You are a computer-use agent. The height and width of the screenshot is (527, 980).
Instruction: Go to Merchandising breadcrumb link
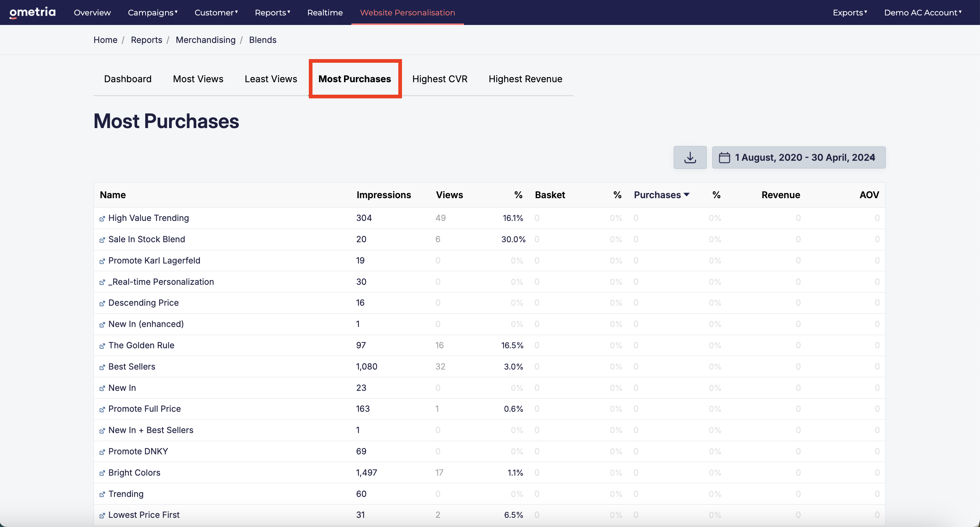(205, 40)
